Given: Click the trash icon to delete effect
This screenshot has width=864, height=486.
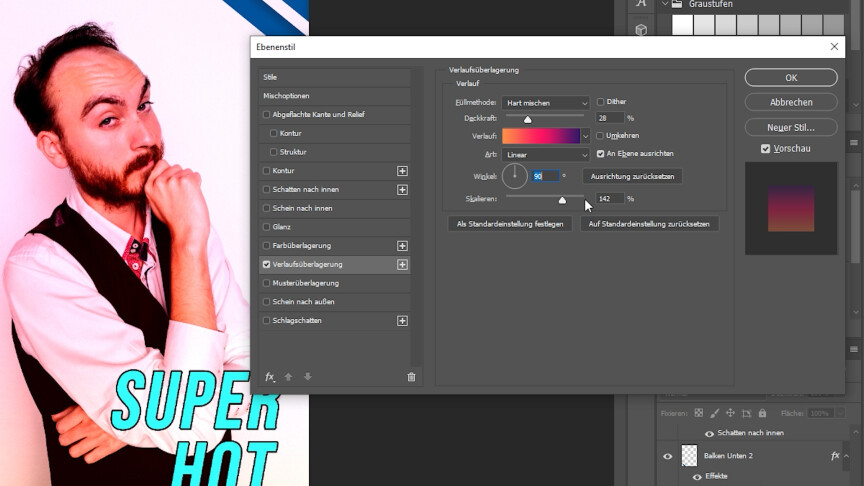Looking at the screenshot, I should pos(411,377).
